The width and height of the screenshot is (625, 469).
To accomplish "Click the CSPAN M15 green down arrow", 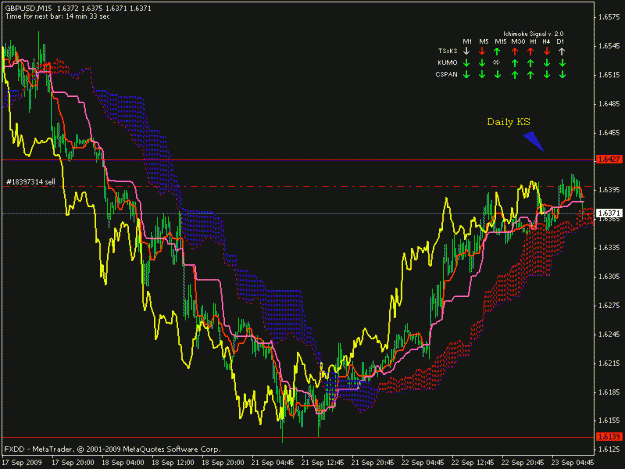I will coord(497,75).
